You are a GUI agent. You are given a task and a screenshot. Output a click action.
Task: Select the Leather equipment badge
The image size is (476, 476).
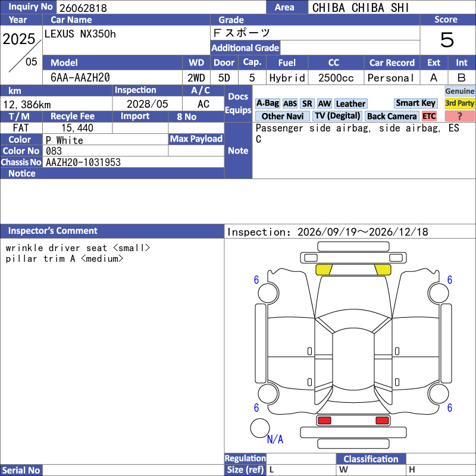[x=350, y=104]
